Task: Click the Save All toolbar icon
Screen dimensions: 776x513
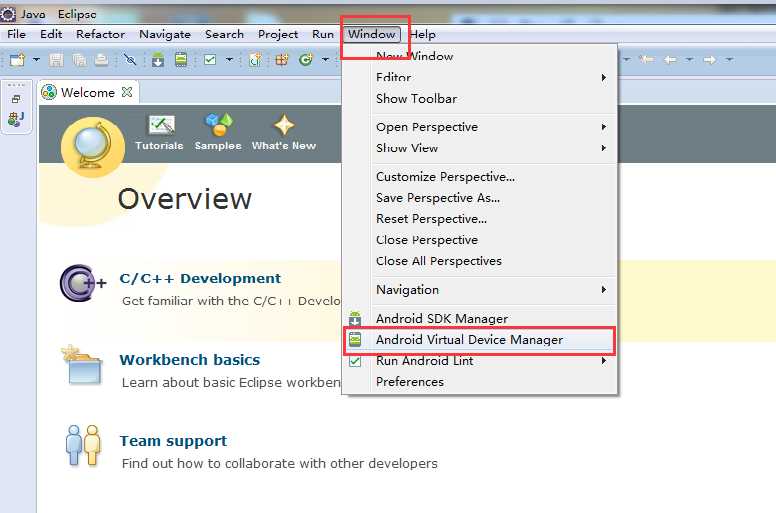Action: [x=79, y=60]
